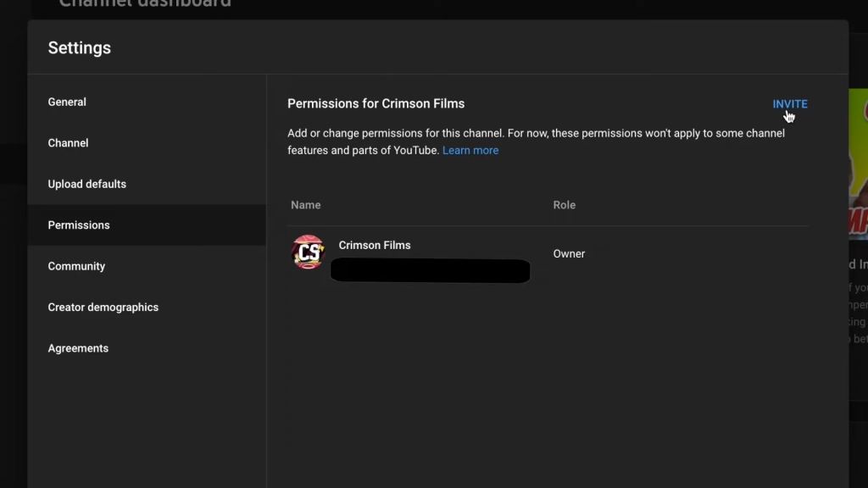Click the permissions description text
Screen dimensions: 868x488
coord(534,134)
